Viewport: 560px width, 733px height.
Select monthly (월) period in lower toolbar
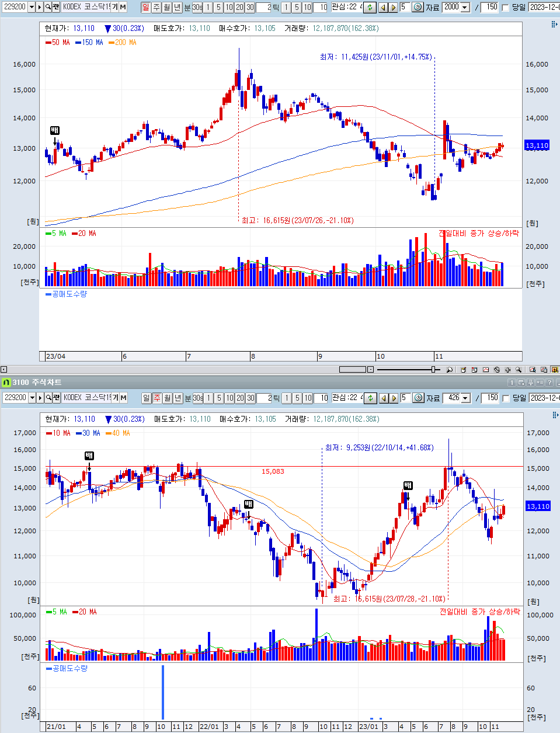tap(167, 398)
